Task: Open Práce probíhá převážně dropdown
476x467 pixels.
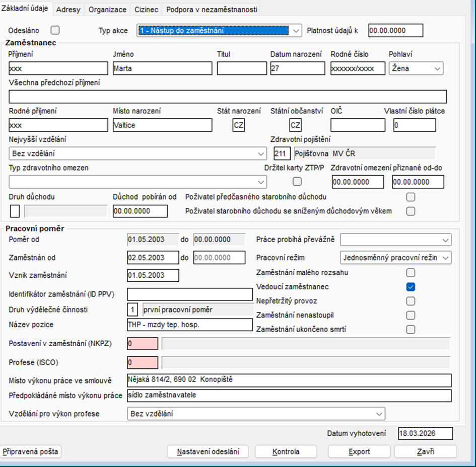Action: (x=395, y=240)
